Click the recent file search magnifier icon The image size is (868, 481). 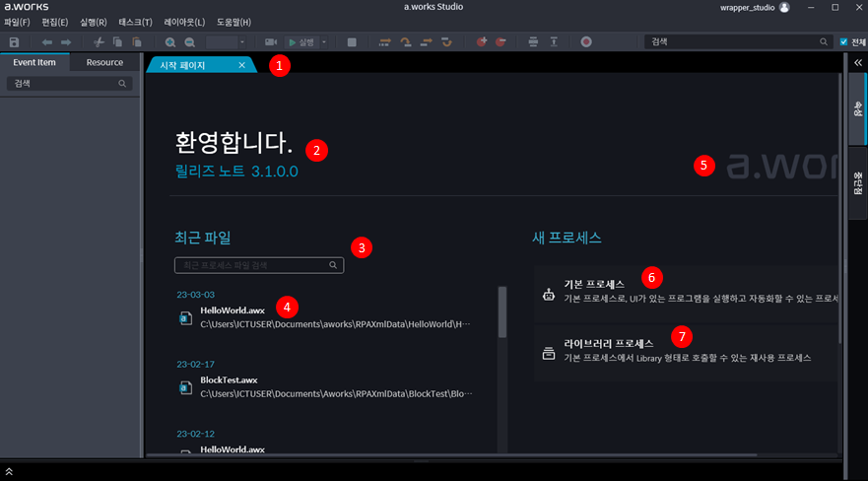[x=333, y=265]
